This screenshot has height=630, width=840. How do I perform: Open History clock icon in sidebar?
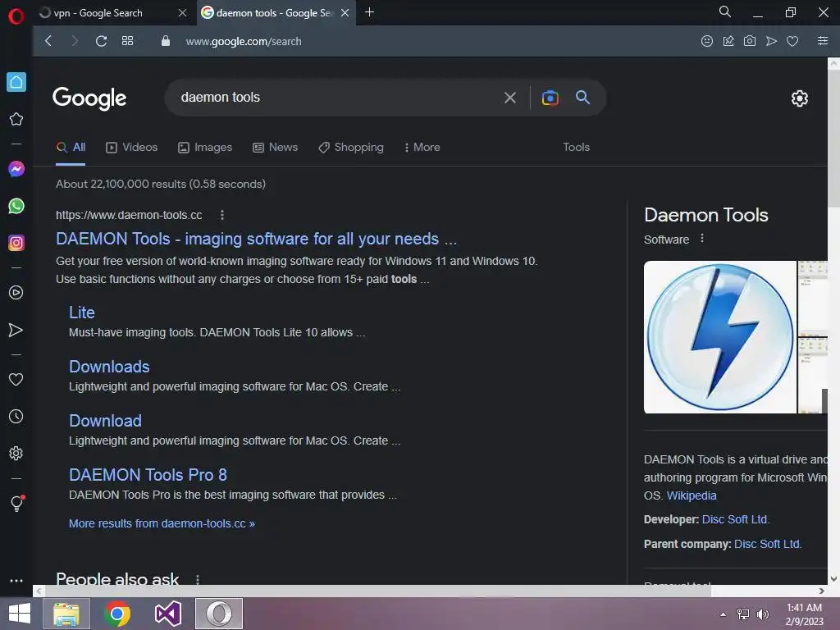click(x=16, y=416)
